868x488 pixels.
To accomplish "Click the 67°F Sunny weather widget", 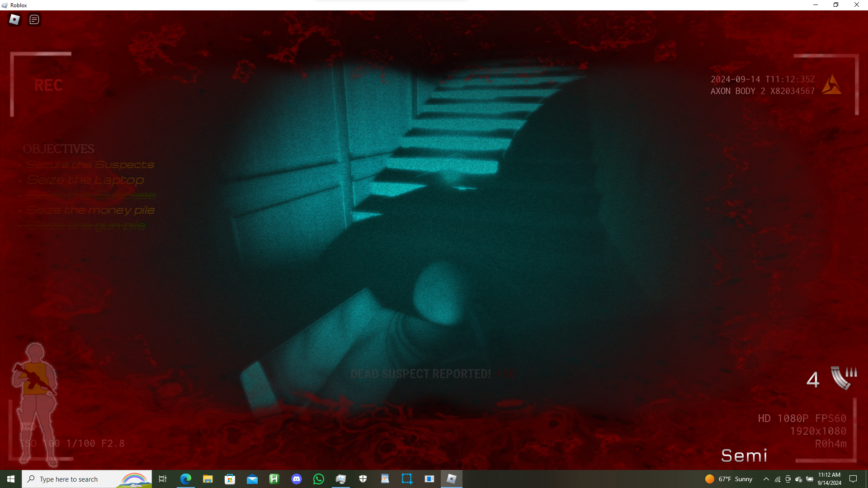I will point(729,479).
